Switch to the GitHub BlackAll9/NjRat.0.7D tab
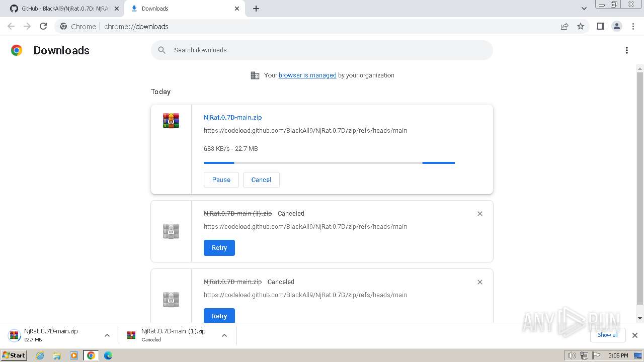 pos(61,9)
